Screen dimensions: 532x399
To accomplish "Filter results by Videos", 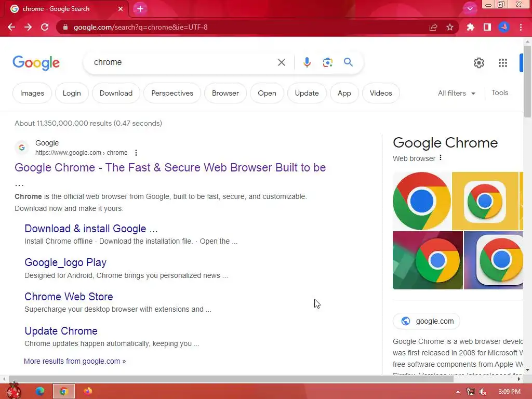I will pyautogui.click(x=381, y=93).
